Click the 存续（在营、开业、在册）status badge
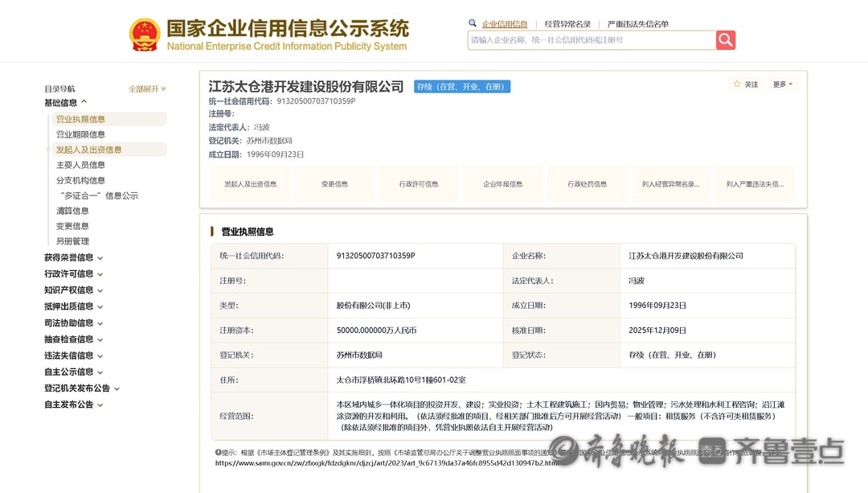The image size is (868, 493). (462, 86)
